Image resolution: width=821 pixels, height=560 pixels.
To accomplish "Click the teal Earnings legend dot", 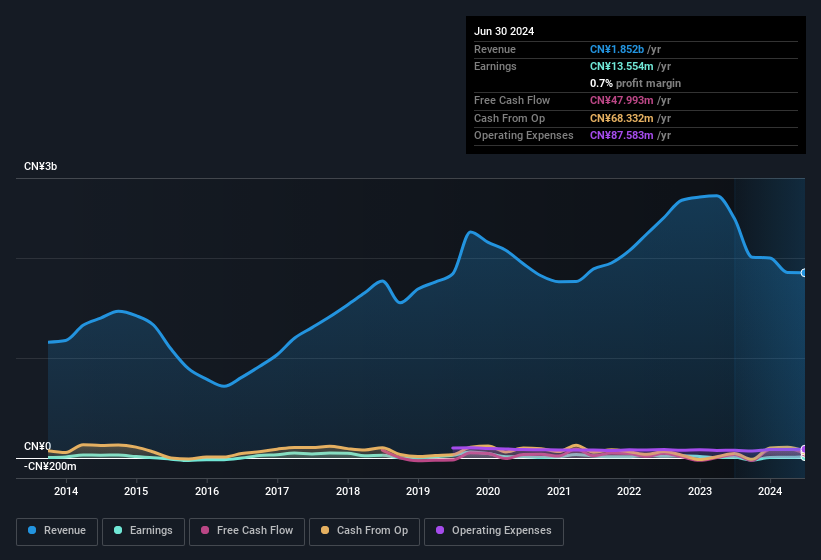I will (x=118, y=530).
